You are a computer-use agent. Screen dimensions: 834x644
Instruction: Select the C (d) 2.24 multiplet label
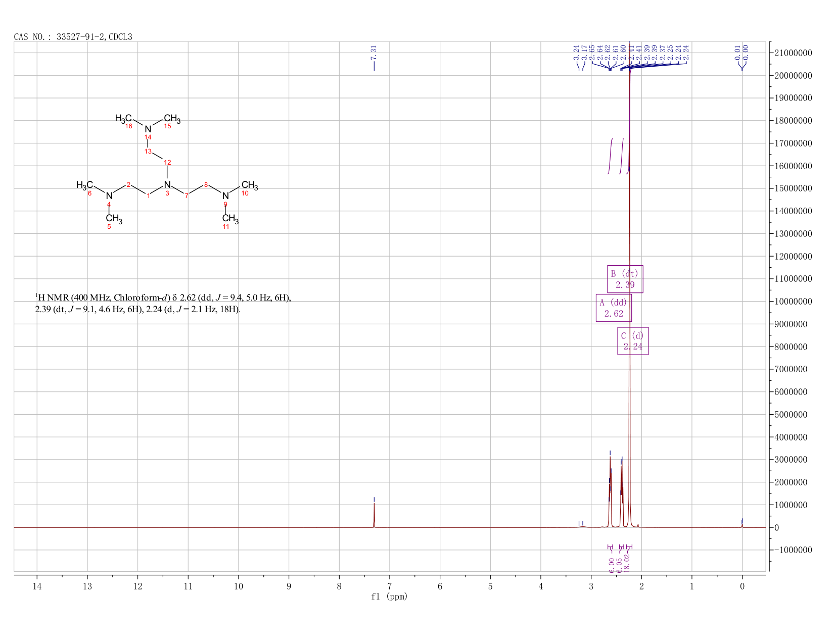tap(633, 341)
